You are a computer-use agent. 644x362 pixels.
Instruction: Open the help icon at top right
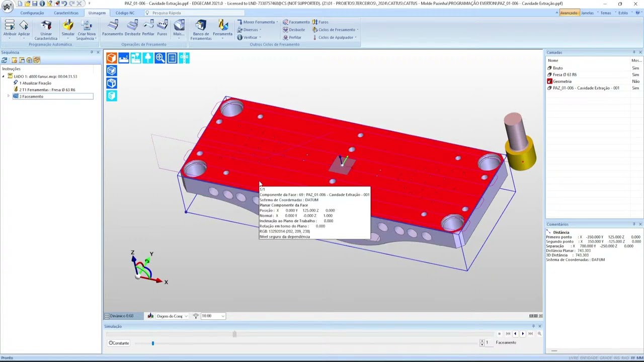pos(638,13)
